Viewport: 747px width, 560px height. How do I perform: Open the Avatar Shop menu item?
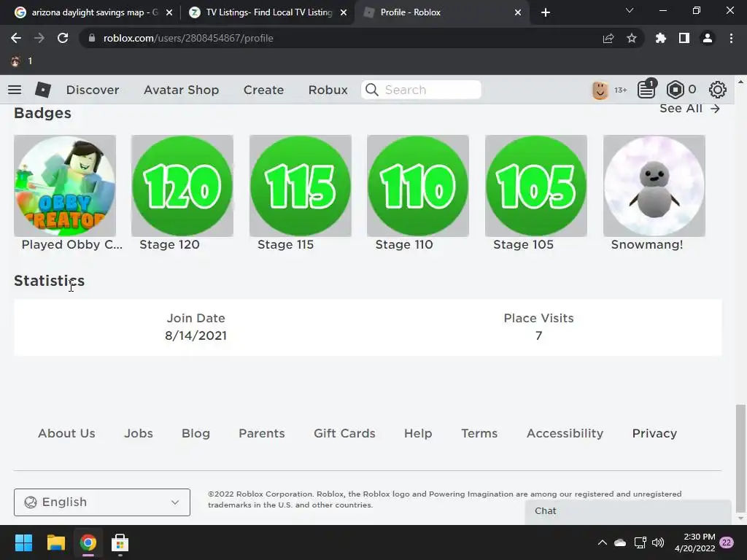pyautogui.click(x=181, y=90)
